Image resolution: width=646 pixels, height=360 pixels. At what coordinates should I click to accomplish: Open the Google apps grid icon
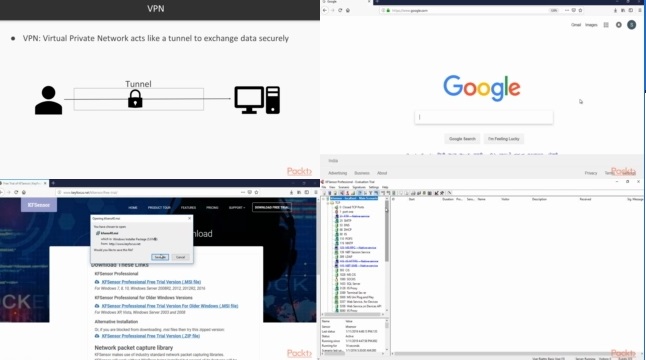click(606, 25)
